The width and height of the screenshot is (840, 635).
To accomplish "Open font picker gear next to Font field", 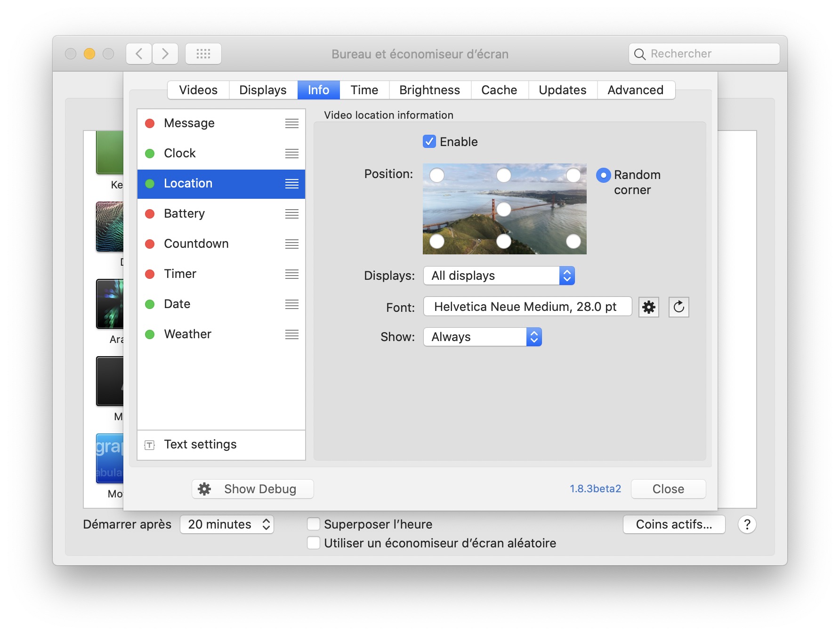I will [x=648, y=307].
